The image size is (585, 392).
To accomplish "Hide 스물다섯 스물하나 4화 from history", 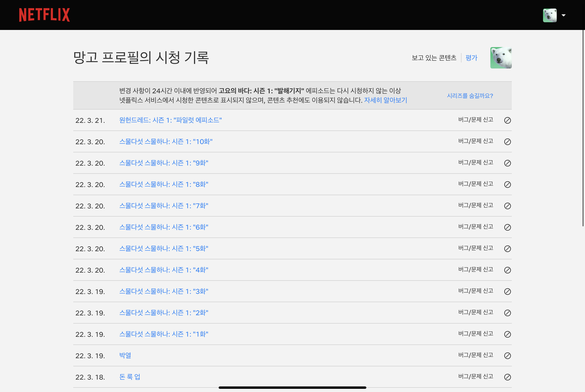I will click(x=507, y=270).
